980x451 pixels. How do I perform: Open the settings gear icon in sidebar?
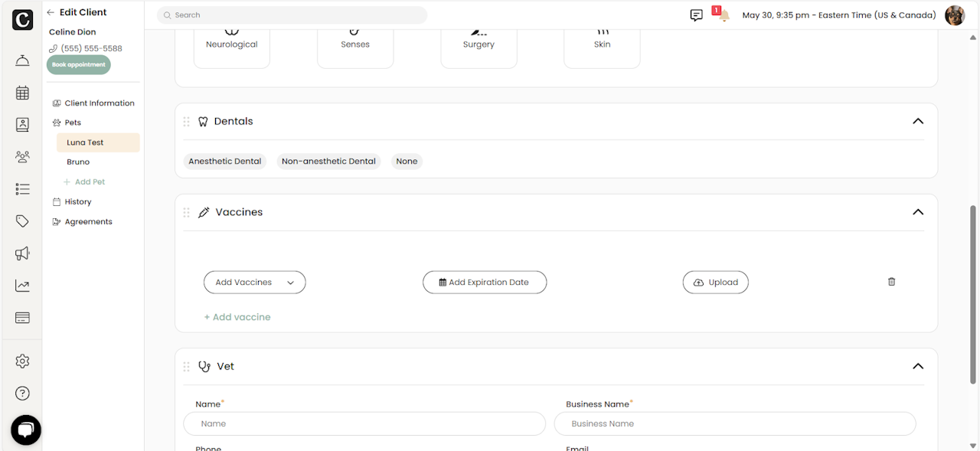pyautogui.click(x=22, y=361)
